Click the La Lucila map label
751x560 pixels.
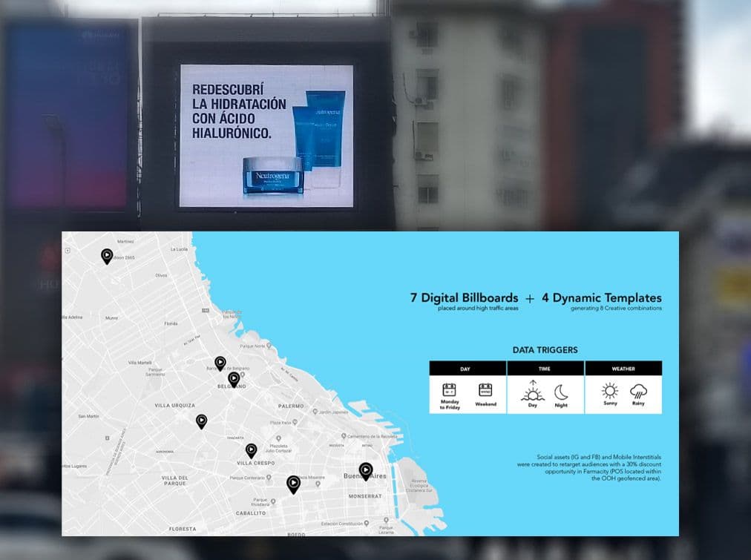click(x=179, y=249)
